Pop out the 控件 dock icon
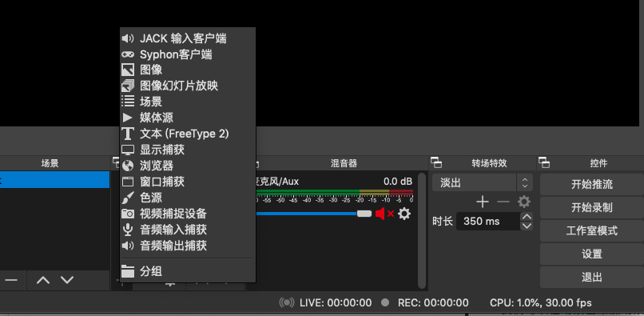This screenshot has height=316, width=644. (x=544, y=163)
